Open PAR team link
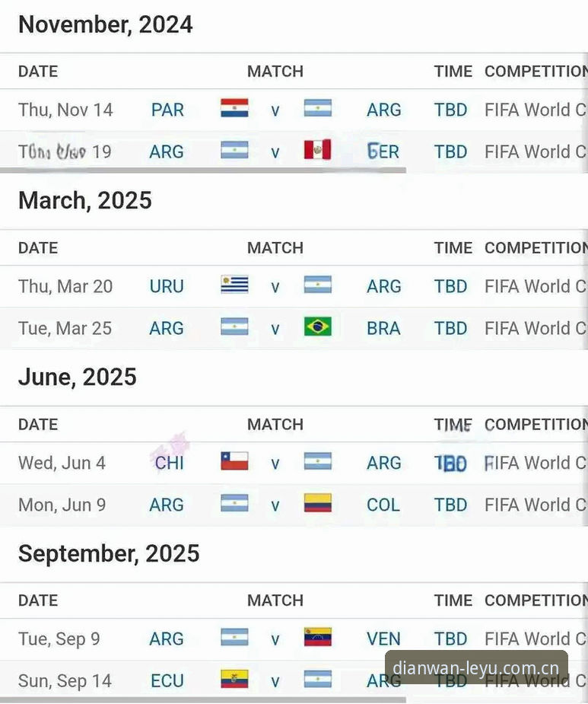 [167, 110]
